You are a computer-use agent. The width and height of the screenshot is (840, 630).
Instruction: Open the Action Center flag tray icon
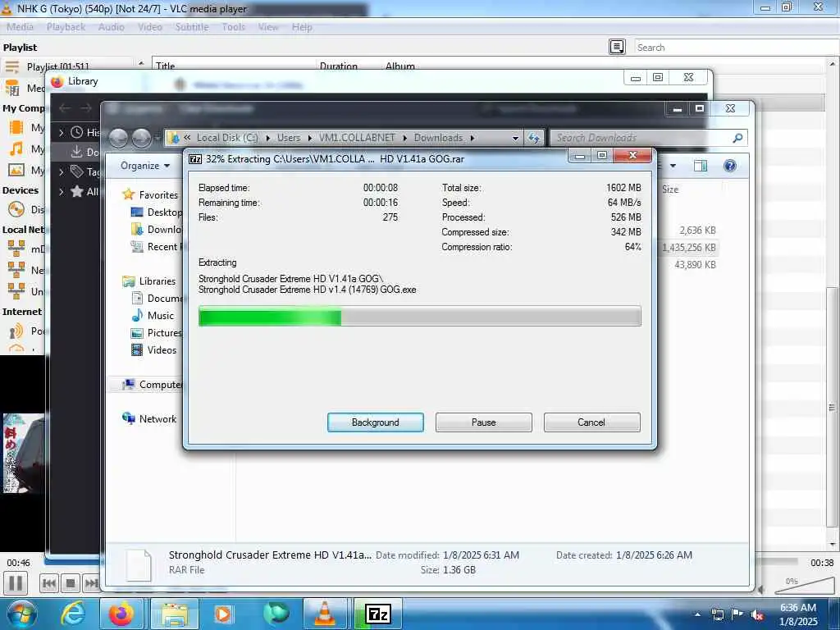coord(737,615)
